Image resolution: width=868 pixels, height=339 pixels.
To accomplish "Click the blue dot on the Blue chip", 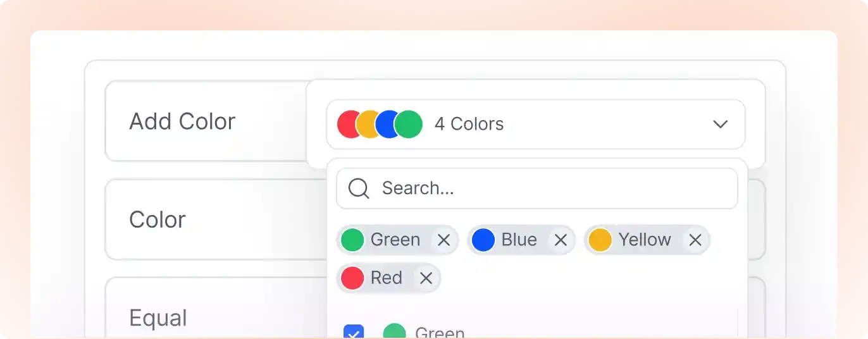I will click(483, 240).
